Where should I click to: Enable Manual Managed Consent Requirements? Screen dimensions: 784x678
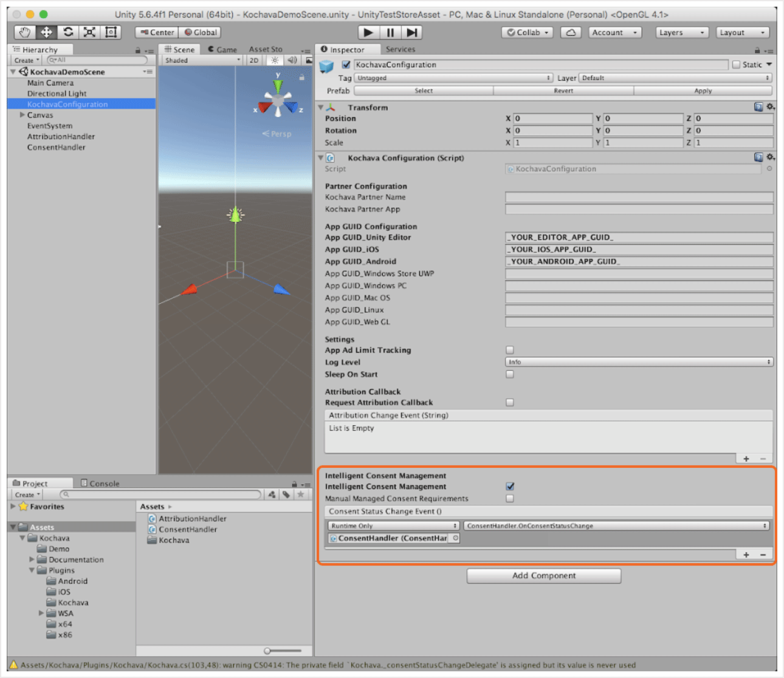point(510,498)
